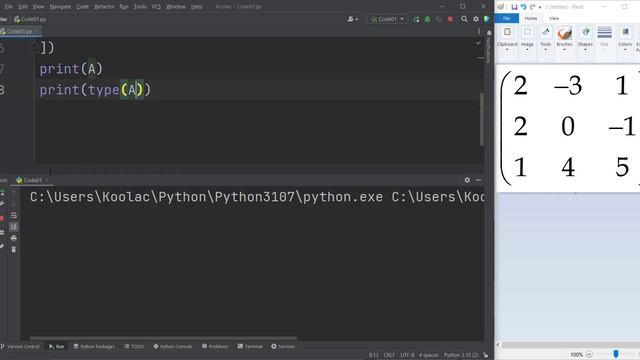
Task: Click the Undo arrow in Paint
Action: [523, 7]
